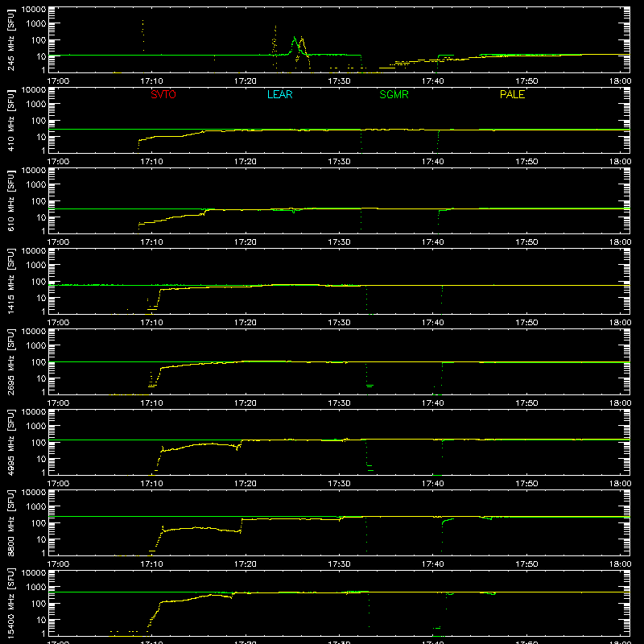
Task: Select the 1415 MHz [SFU] axis label
Action: [11, 281]
